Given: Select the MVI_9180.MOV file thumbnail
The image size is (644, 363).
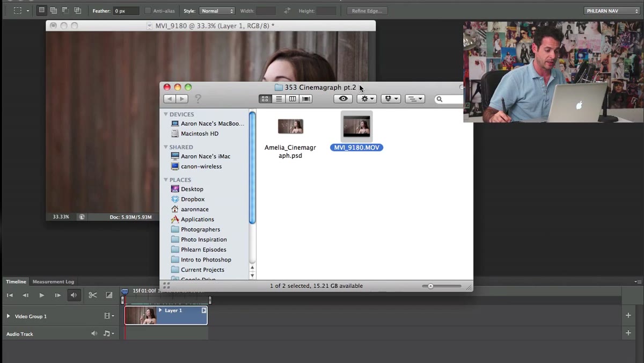Looking at the screenshot, I should click(357, 127).
